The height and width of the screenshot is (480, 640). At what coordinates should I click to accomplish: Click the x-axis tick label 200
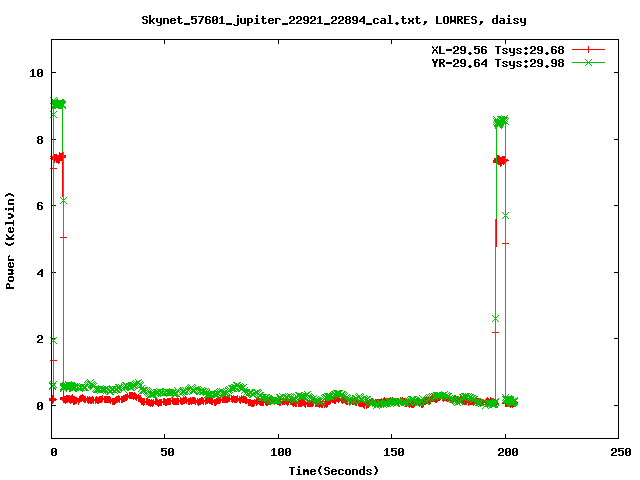507,452
